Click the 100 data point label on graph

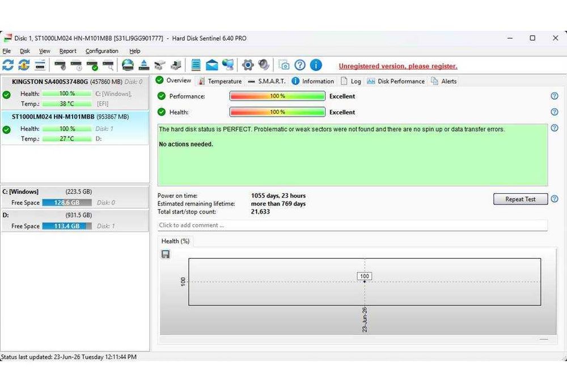(x=365, y=276)
